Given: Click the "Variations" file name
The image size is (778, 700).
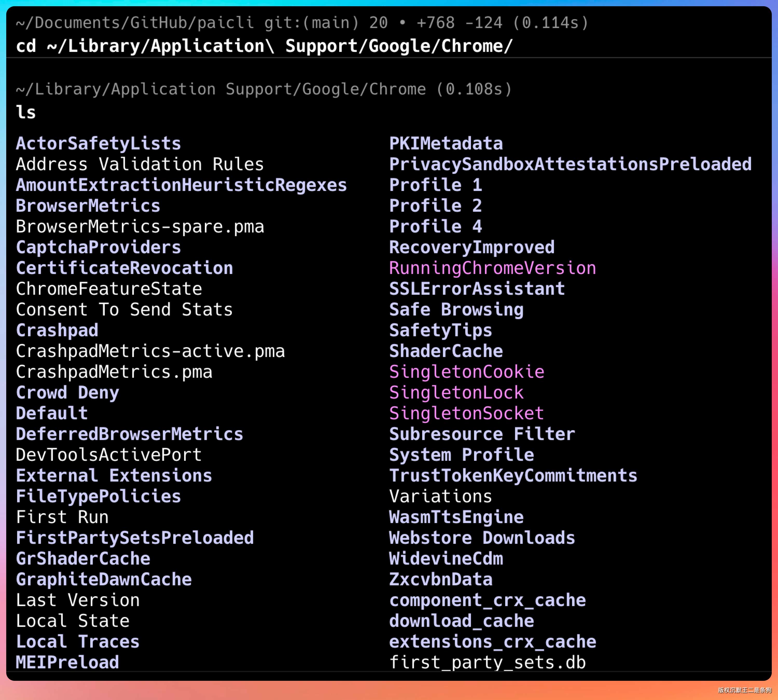Looking at the screenshot, I should (441, 497).
